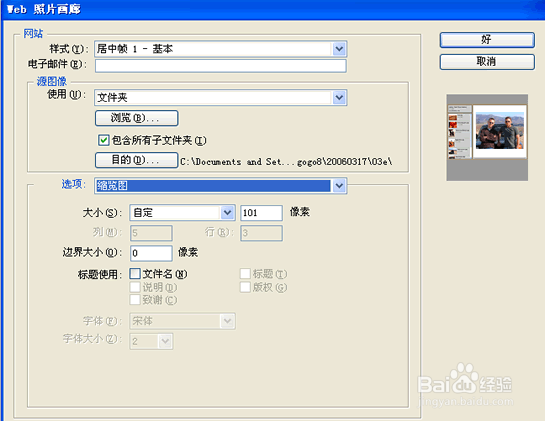
Task: Open the 选项 dropdown showing 缩览图
Action: (221, 186)
